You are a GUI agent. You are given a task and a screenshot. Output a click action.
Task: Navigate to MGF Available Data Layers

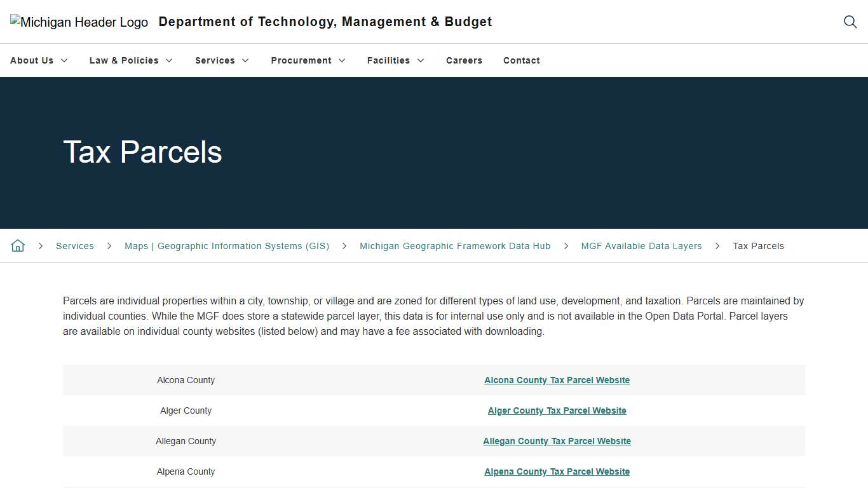click(x=641, y=246)
